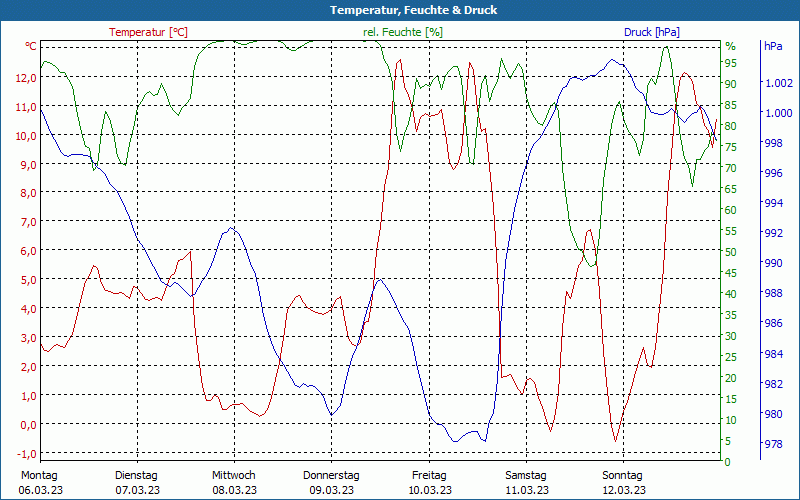Click the green % unit label on the right axis

(730, 46)
